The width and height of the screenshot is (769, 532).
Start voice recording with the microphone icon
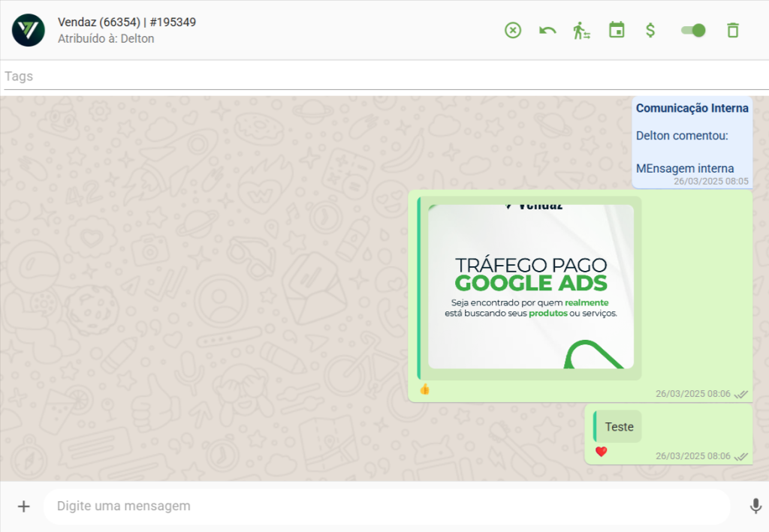755,506
